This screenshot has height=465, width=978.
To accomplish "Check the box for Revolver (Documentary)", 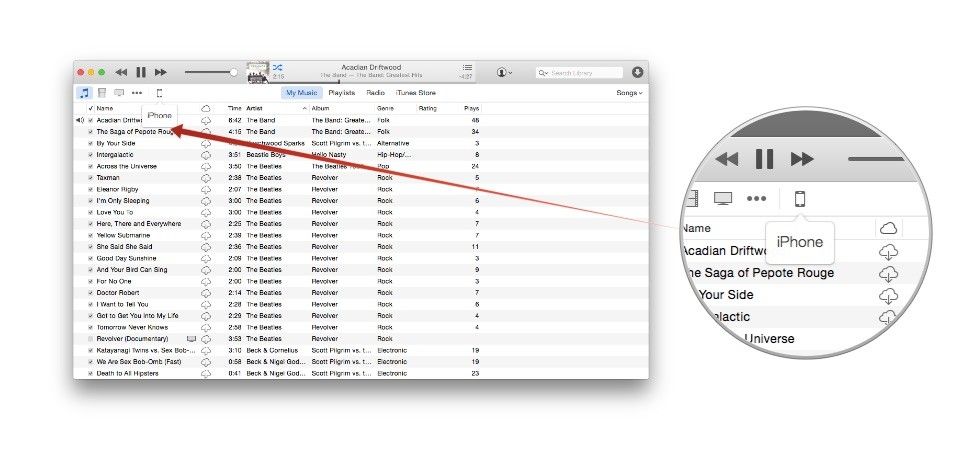I will [91, 339].
